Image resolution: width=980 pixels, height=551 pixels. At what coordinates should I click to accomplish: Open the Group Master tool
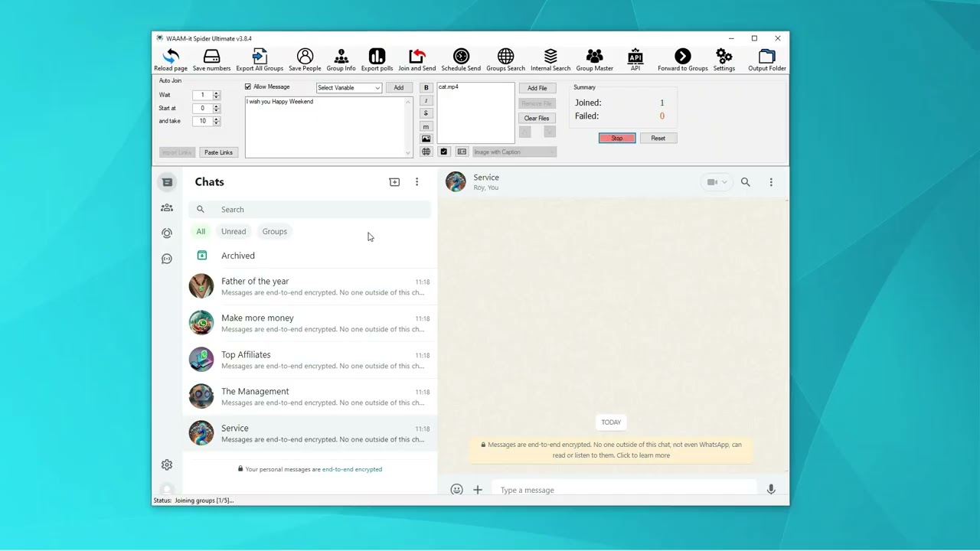coord(594,60)
